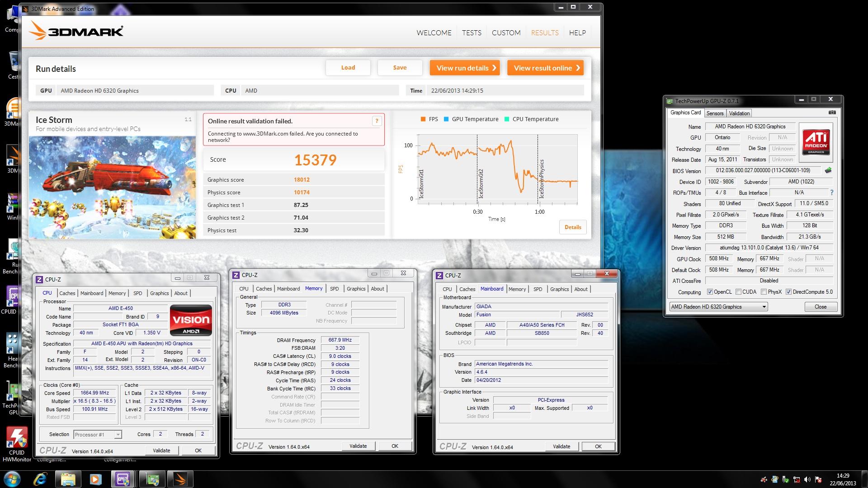The height and width of the screenshot is (488, 868).
Task: Click the orange FPS legend swatch
Action: 423,119
